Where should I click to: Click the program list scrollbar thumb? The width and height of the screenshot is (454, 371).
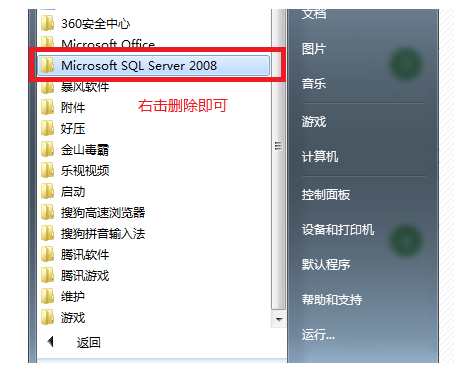278,159
